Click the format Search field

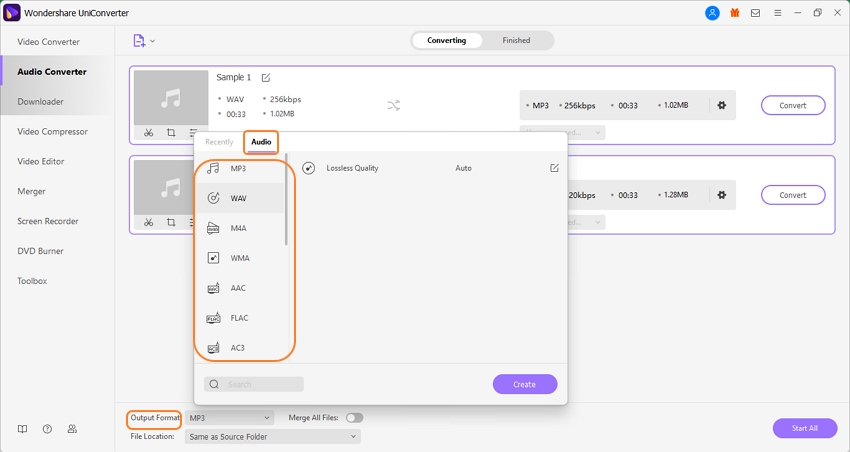click(x=254, y=384)
